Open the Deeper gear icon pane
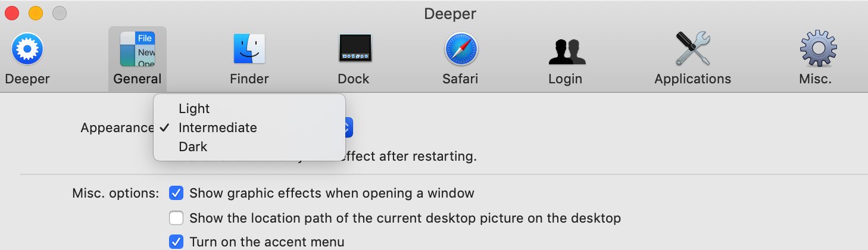 [x=27, y=49]
